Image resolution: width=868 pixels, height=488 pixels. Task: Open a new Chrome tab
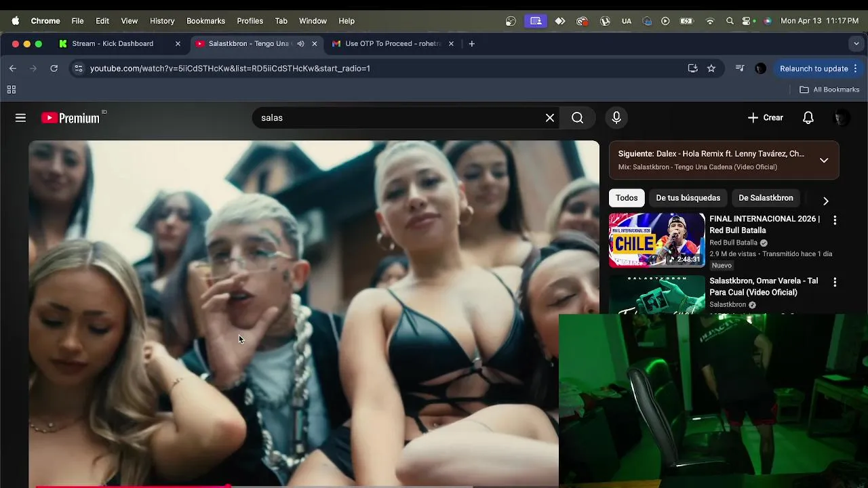(x=472, y=43)
